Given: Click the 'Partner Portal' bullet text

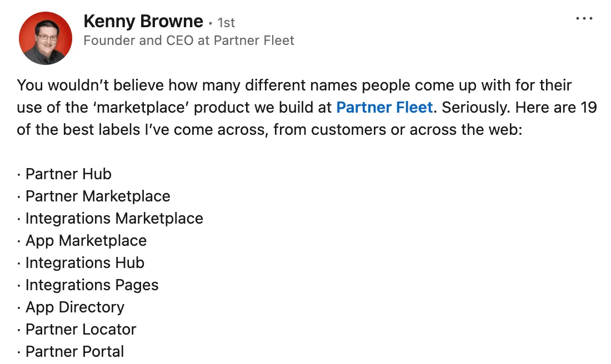Looking at the screenshot, I should (74, 352).
